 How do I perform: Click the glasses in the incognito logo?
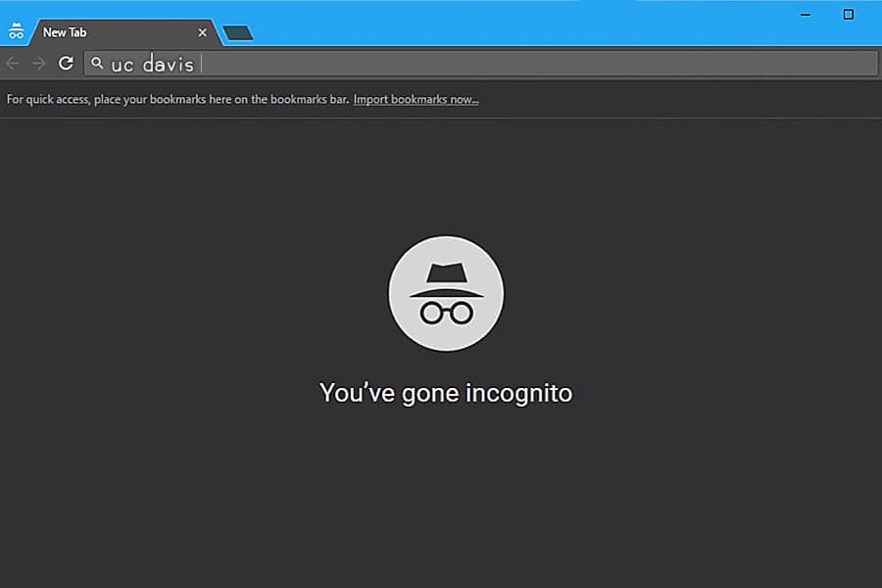[x=446, y=313]
